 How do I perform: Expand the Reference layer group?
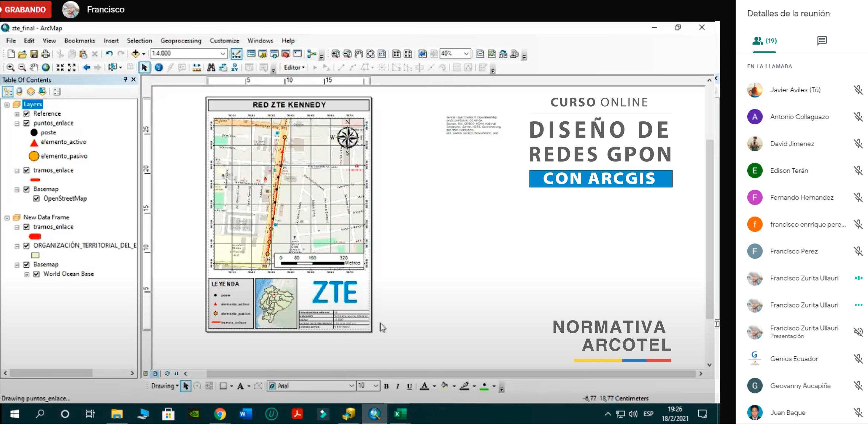[x=17, y=114]
